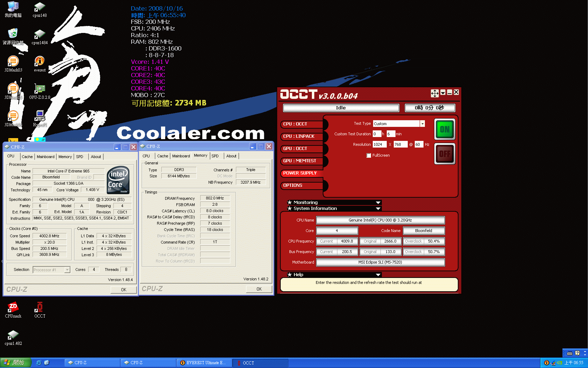Click the Everest tray icon

point(546,363)
